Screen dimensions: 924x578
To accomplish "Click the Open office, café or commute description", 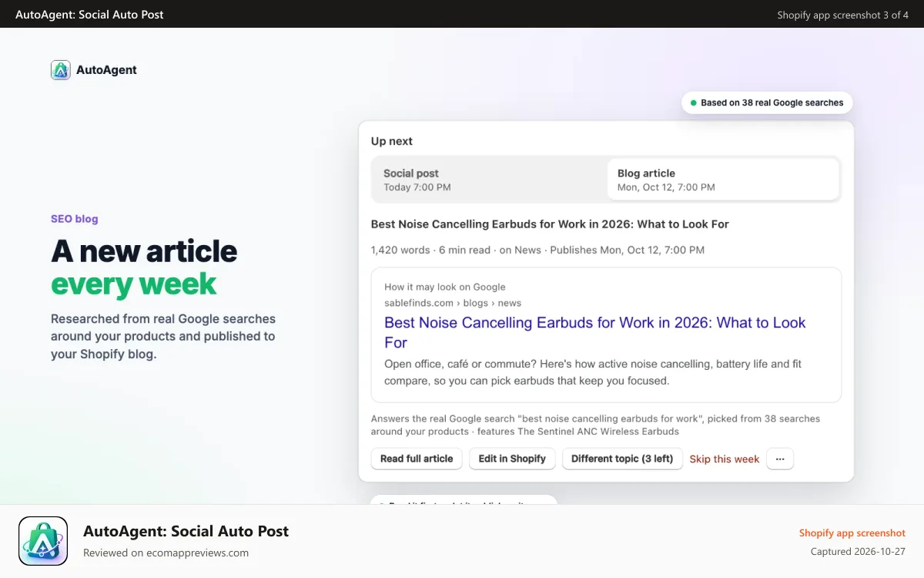I will [593, 371].
